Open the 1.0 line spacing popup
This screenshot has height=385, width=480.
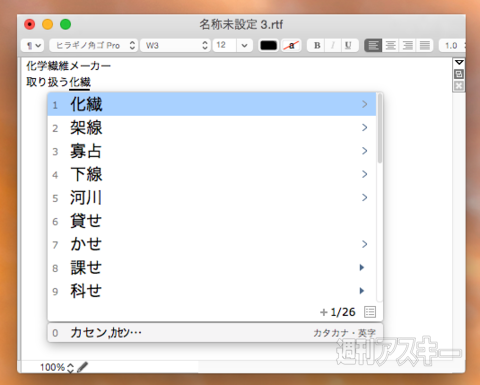click(x=452, y=45)
